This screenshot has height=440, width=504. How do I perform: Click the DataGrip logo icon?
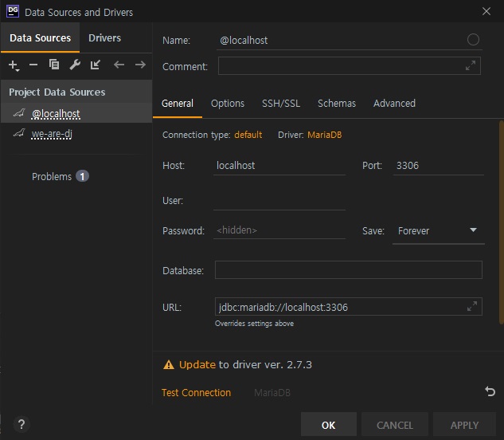13,11
